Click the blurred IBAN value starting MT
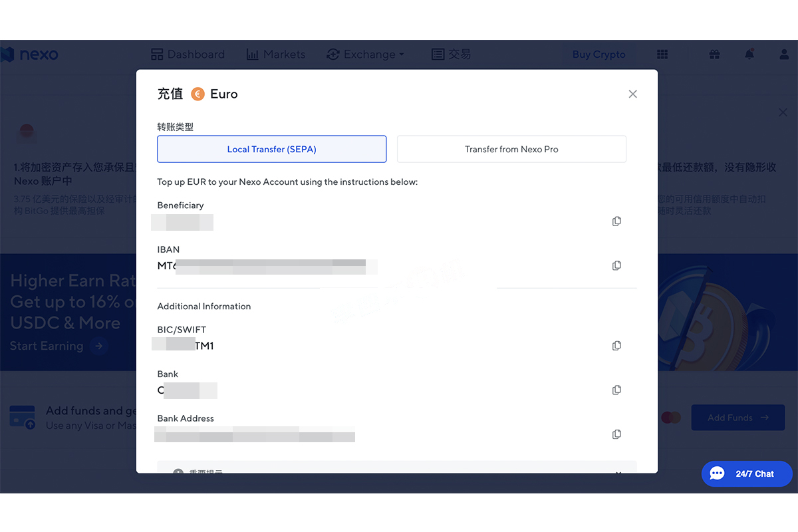This screenshot has height=532, width=798. (x=267, y=267)
